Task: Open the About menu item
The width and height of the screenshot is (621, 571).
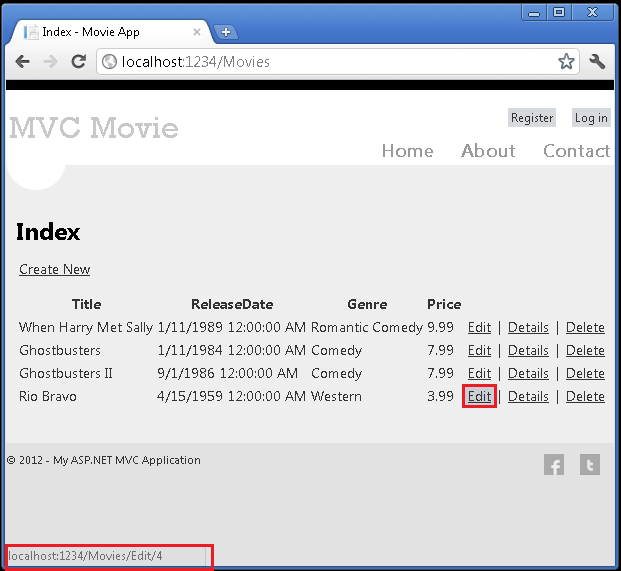Action: [x=488, y=151]
